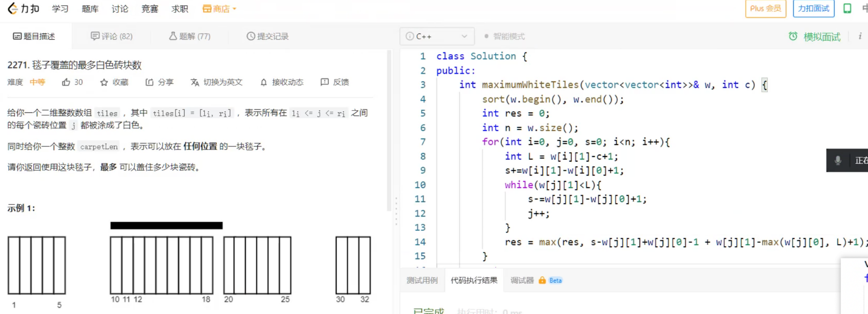Viewport: 868px width, 314px height.
Task: Switch to the 代码执行结果 tab
Action: click(x=474, y=280)
